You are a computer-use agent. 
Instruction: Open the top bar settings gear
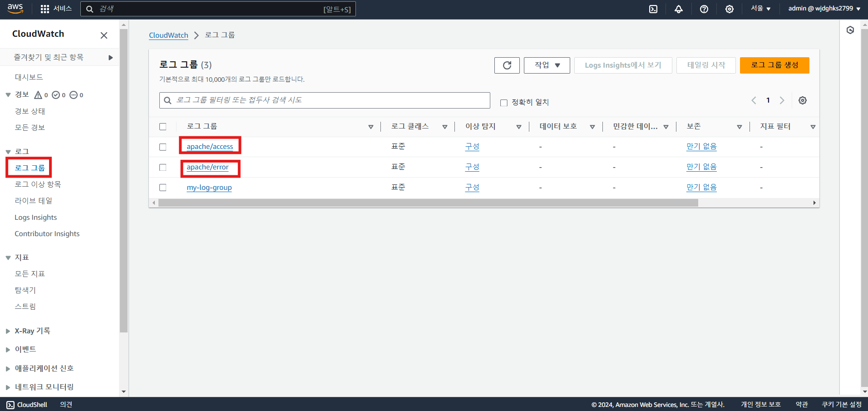[730, 9]
